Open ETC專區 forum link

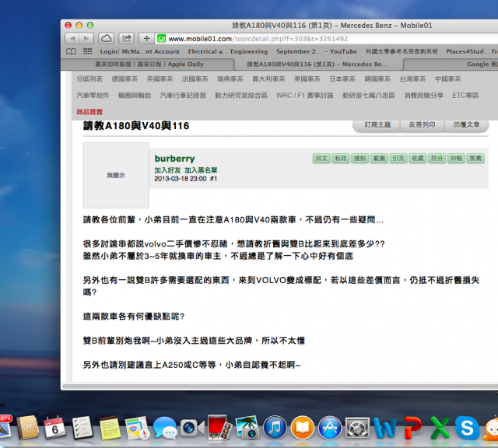click(x=465, y=95)
